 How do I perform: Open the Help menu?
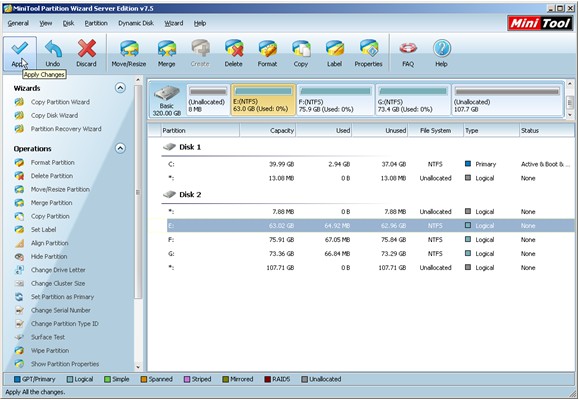[x=200, y=23]
